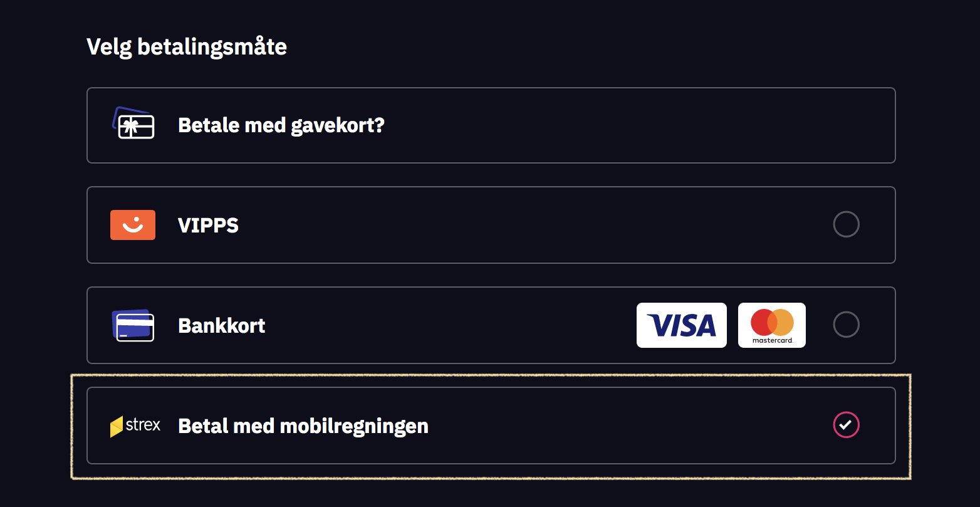Viewport: 980px width, 507px height.
Task: Click the gift card icon
Action: (133, 123)
